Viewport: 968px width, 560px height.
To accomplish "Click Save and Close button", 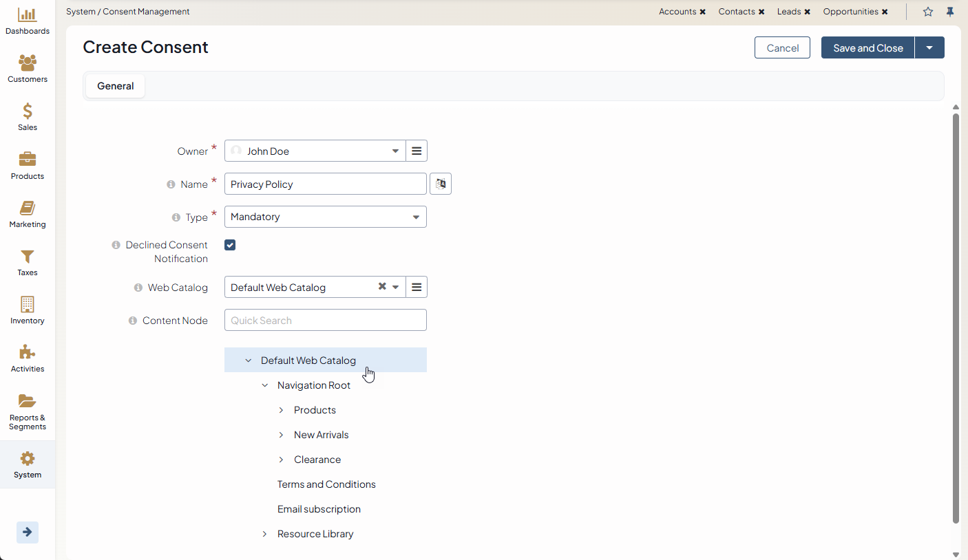I will (867, 47).
